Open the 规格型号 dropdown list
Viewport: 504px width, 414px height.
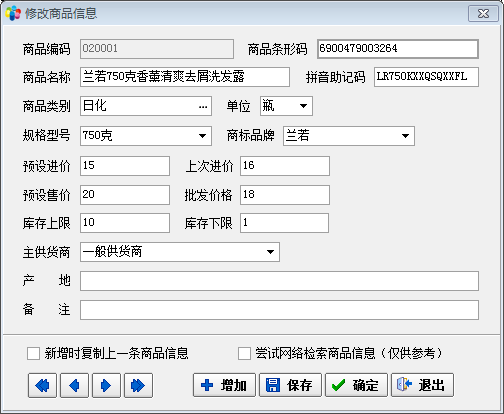[202, 136]
